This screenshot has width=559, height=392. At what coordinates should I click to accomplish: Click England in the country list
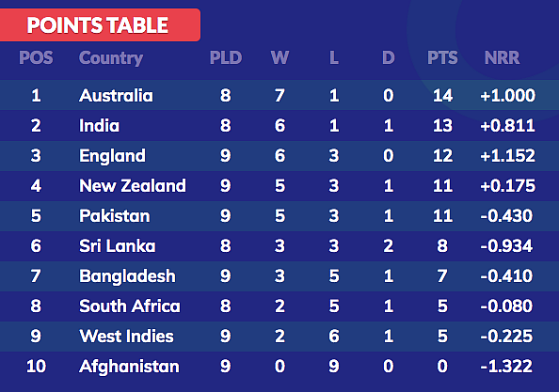[112, 156]
